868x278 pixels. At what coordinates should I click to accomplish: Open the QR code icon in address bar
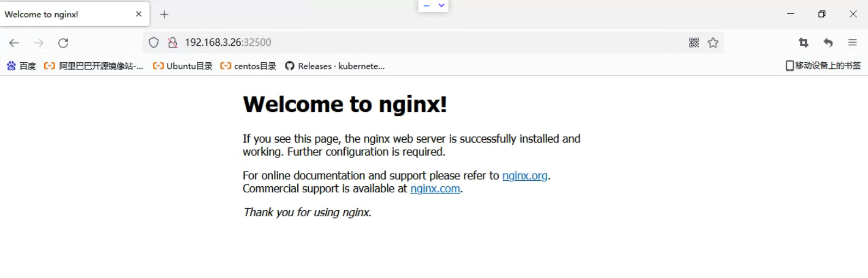(694, 43)
